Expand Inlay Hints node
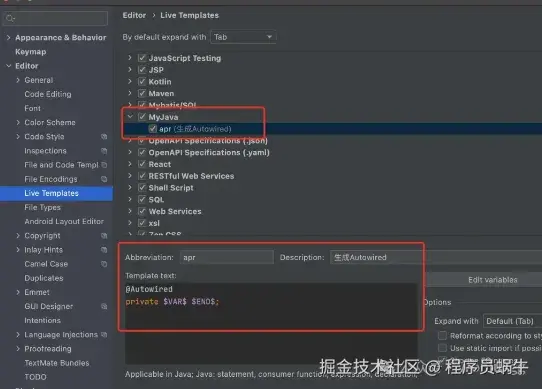 tap(18, 250)
